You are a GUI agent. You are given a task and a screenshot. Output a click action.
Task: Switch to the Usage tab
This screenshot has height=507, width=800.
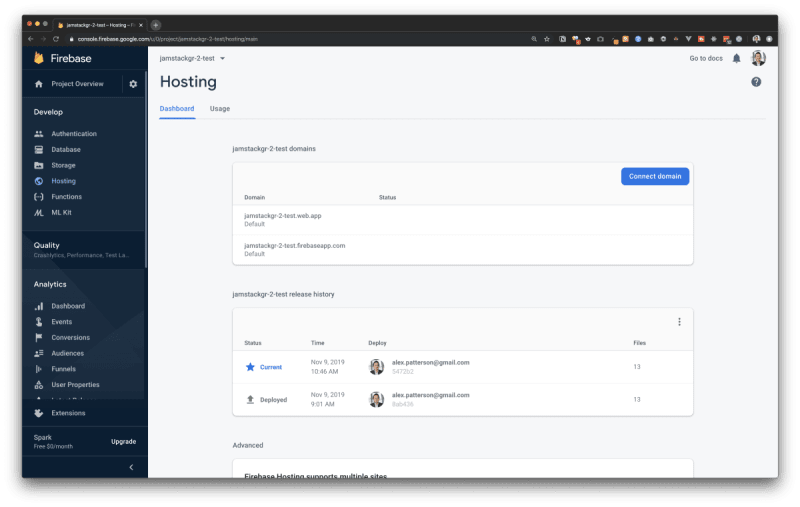click(x=220, y=109)
